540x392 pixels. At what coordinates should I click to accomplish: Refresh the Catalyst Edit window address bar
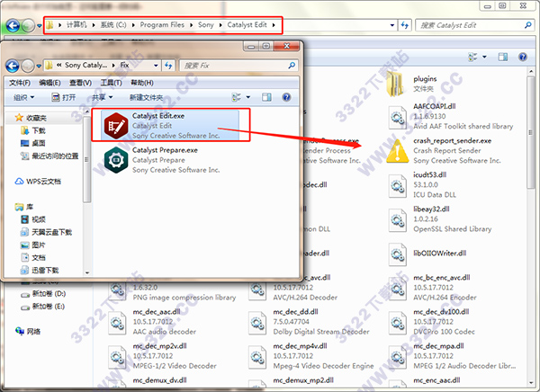(x=405, y=25)
